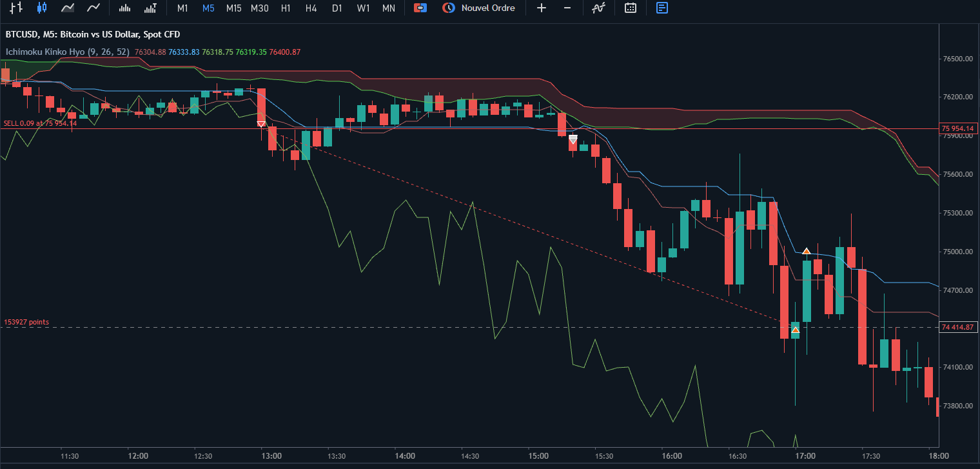Click the 76500.00 price axis label
This screenshot has height=469, width=980.
pyautogui.click(x=957, y=59)
